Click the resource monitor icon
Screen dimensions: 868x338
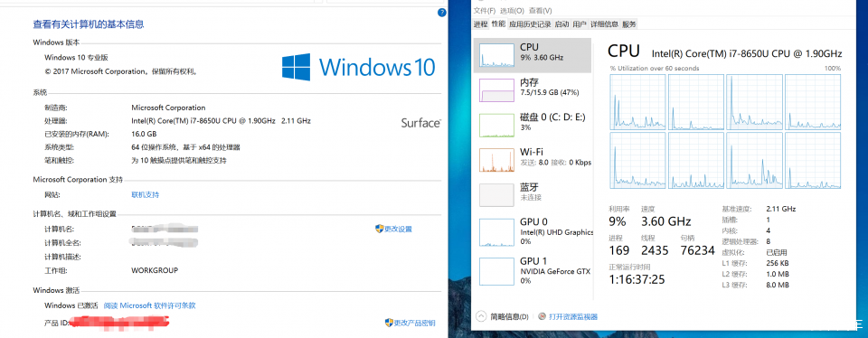point(542,317)
